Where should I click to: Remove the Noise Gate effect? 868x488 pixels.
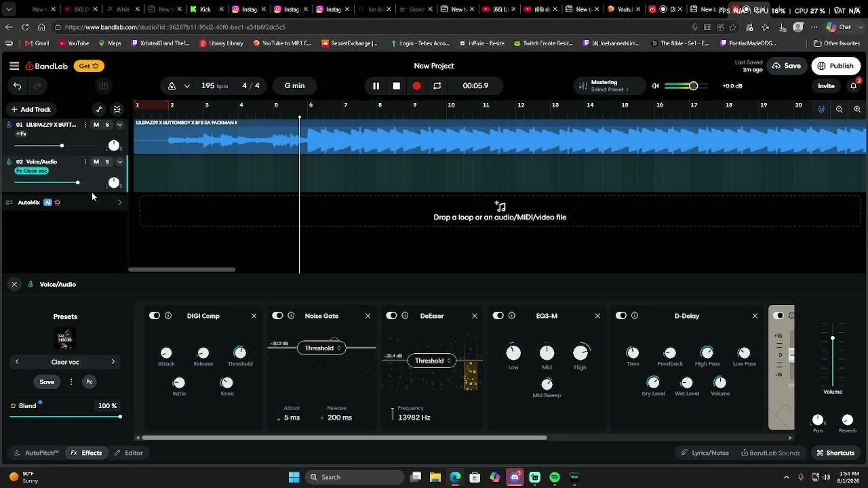coord(368,316)
